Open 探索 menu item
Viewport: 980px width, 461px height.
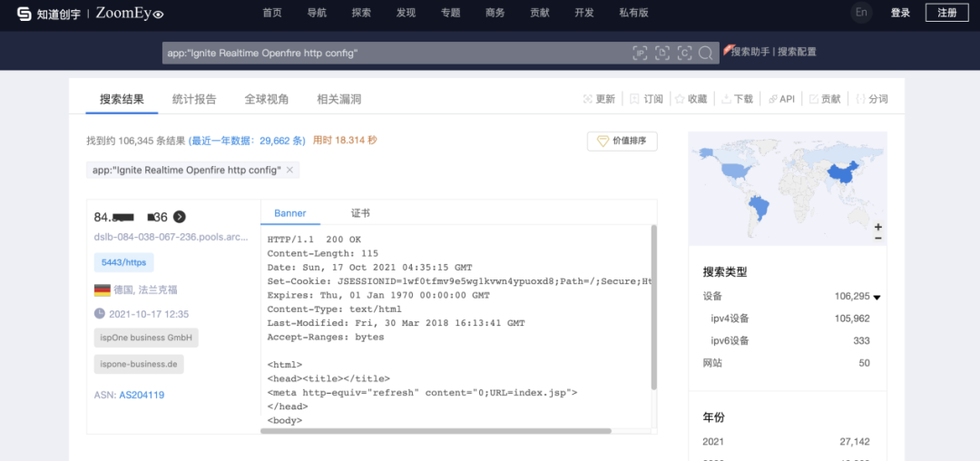361,13
